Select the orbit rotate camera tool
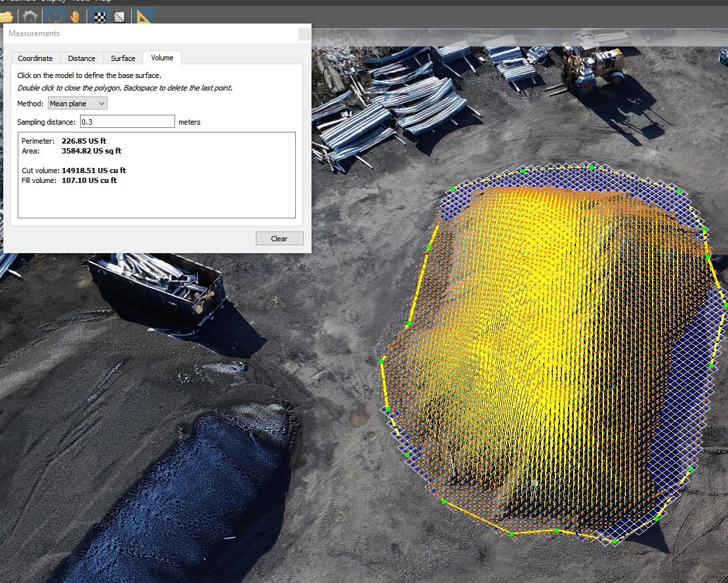 (x=54, y=16)
